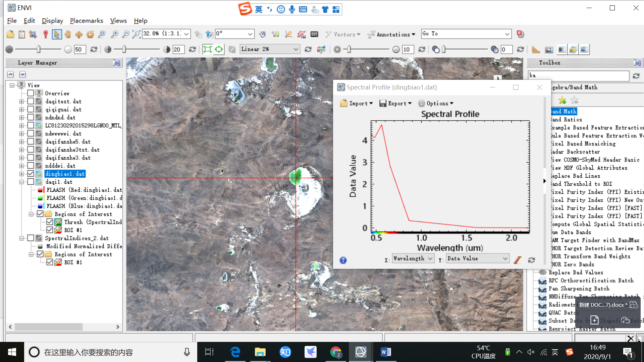Screen dimensions: 644x362
Task: Open the Spectral Profile tool icon
Action: [x=275, y=34]
